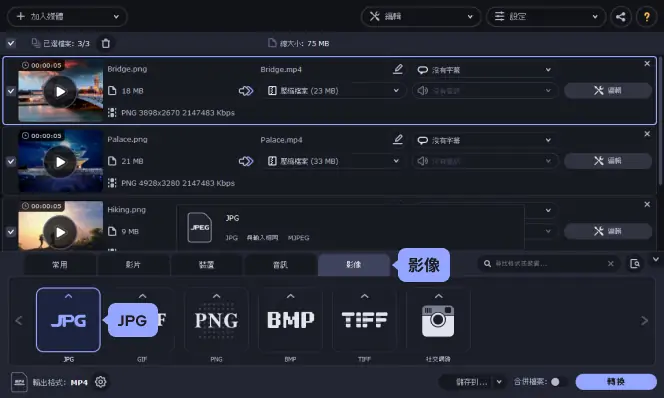Select the PNG format tile

pyautogui.click(x=216, y=320)
